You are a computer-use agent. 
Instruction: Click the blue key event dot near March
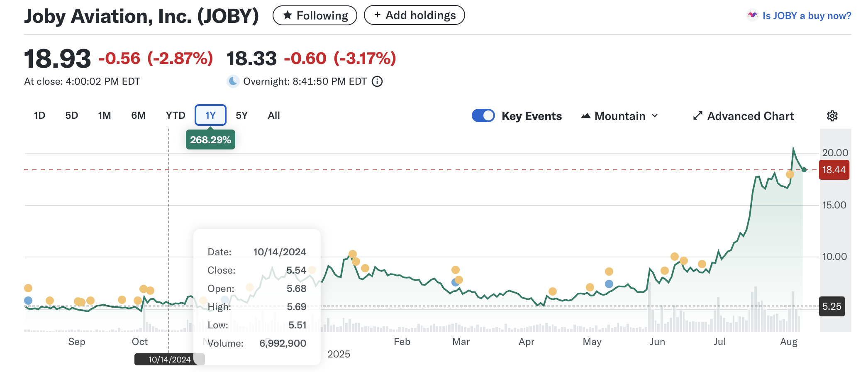455,283
